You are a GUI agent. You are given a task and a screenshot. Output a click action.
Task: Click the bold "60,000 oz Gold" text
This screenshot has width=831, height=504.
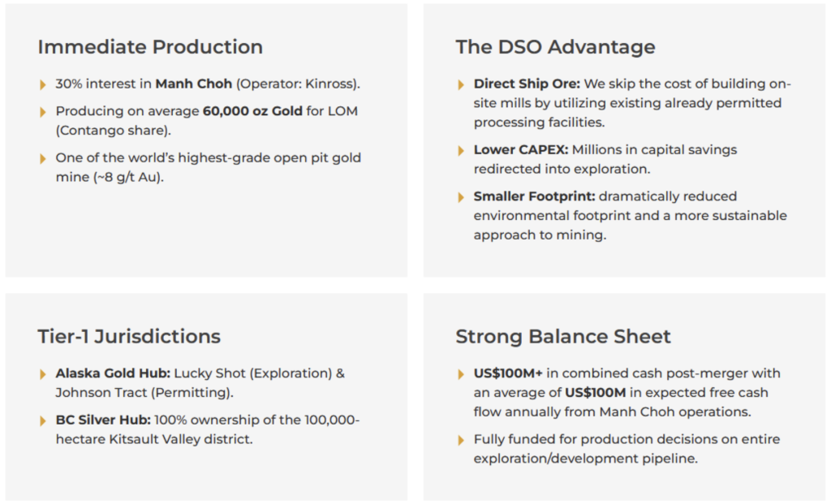click(252, 110)
